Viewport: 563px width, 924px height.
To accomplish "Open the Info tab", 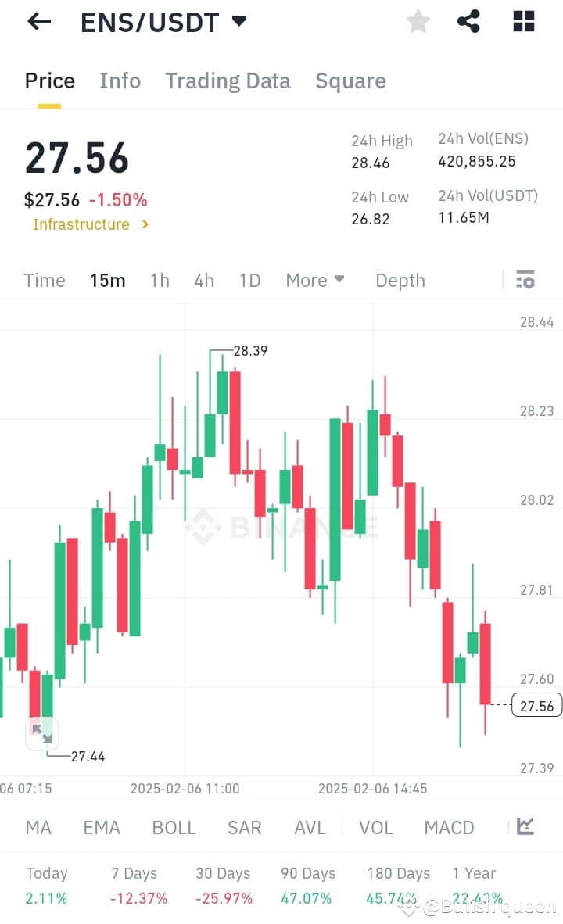I will point(120,81).
